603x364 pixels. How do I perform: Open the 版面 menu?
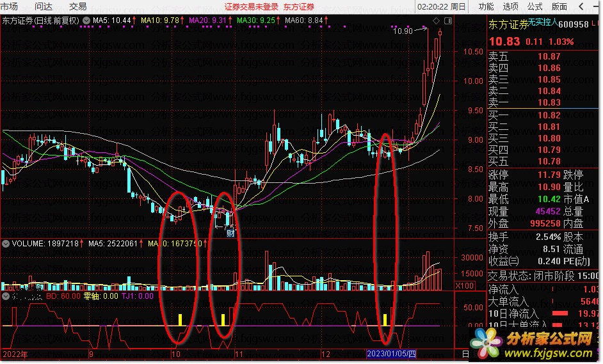pos(559,6)
